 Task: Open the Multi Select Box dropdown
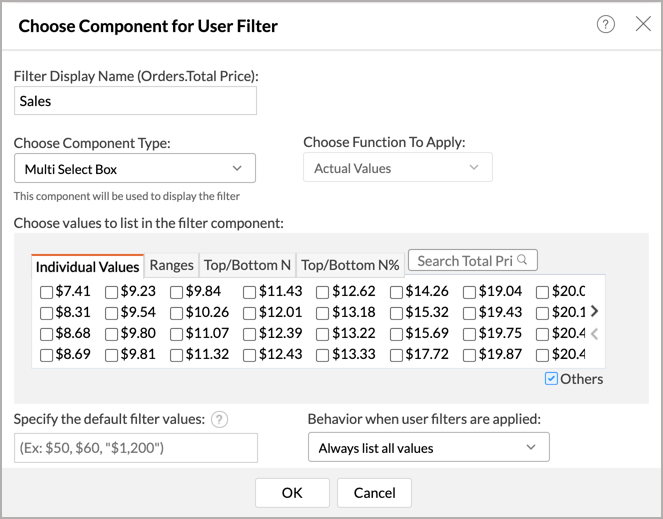[135, 169]
